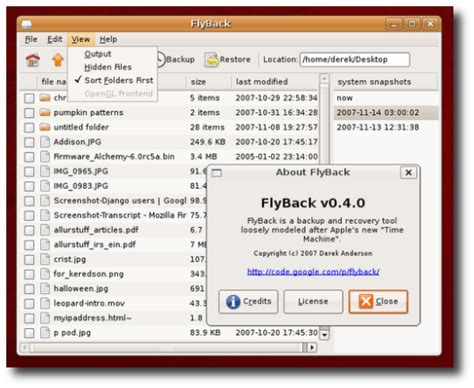Click the IMG_0983.JPG file icon
The image size is (474, 388).
(45, 186)
